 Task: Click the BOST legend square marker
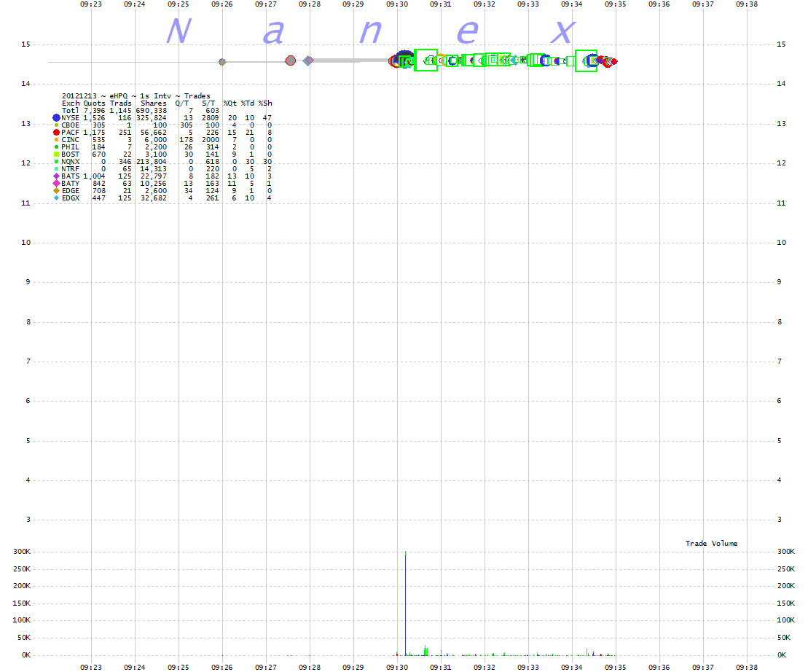coord(56,154)
